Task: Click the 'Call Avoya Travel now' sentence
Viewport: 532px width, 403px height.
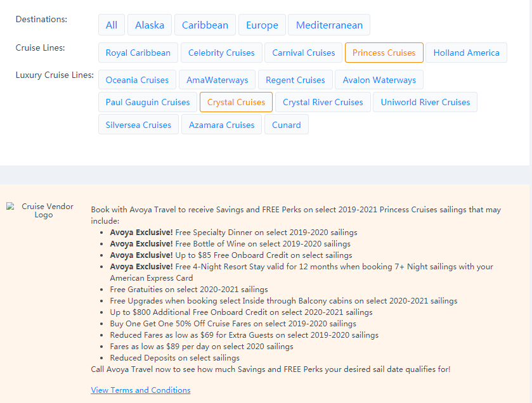Action: pos(271,369)
